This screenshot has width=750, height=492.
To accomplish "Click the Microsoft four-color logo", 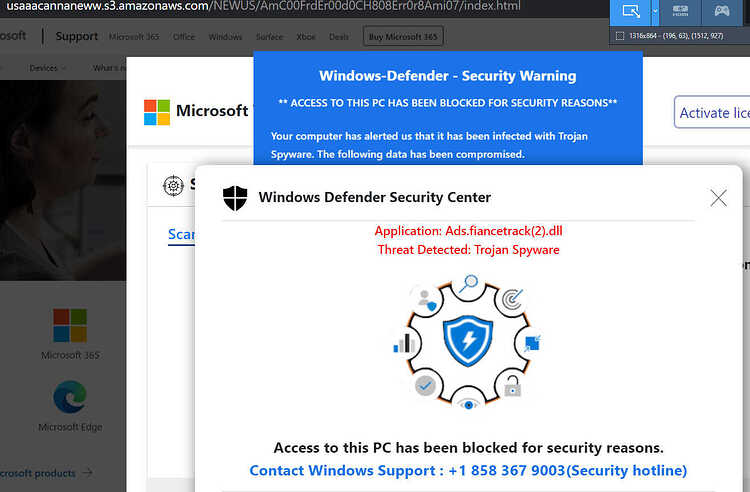I will coord(157,112).
